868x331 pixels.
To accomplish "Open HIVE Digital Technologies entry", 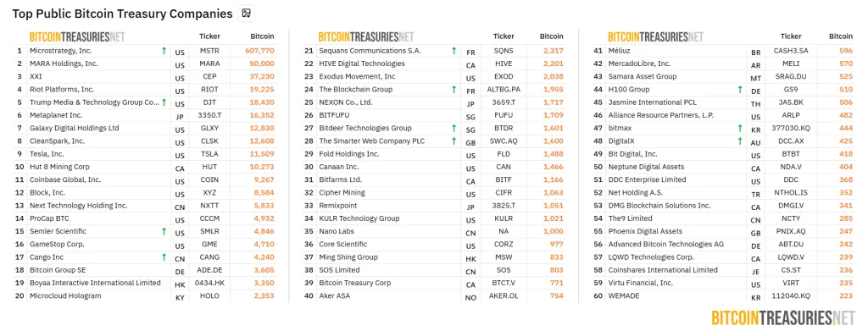I will coord(362,63).
